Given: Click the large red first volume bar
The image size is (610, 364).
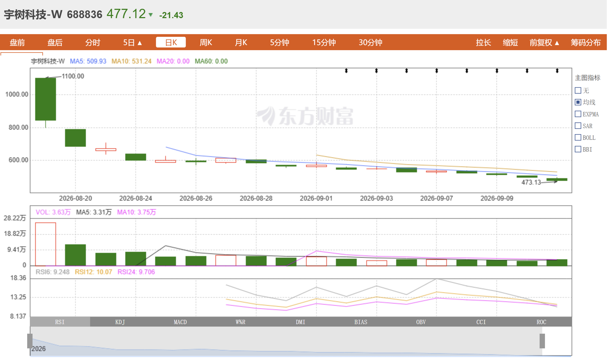Looking at the screenshot, I should (45, 244).
